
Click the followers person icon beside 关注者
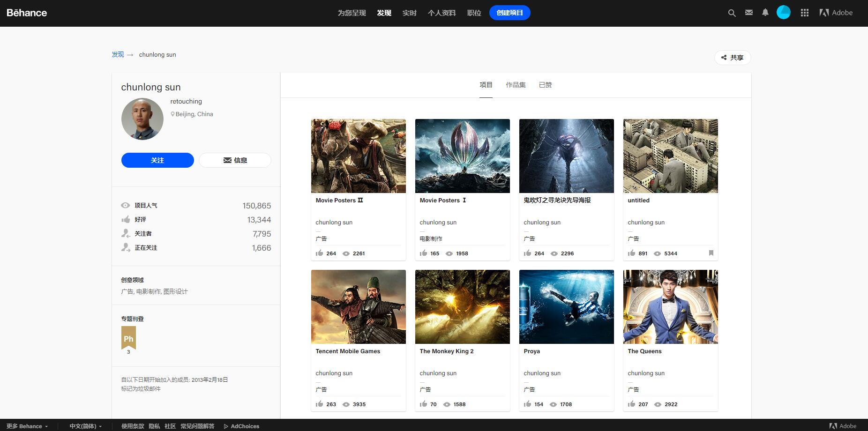click(126, 233)
